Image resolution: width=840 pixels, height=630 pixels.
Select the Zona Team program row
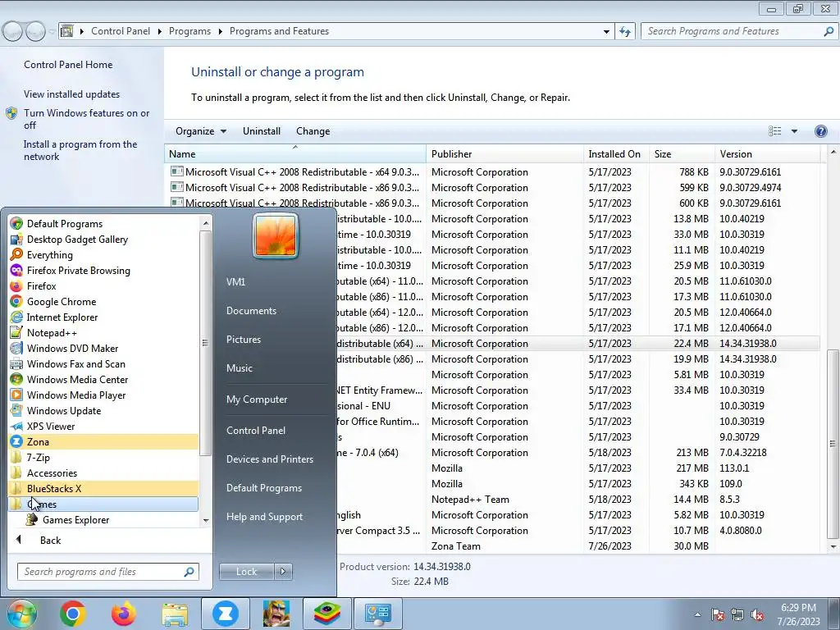[x=492, y=546]
